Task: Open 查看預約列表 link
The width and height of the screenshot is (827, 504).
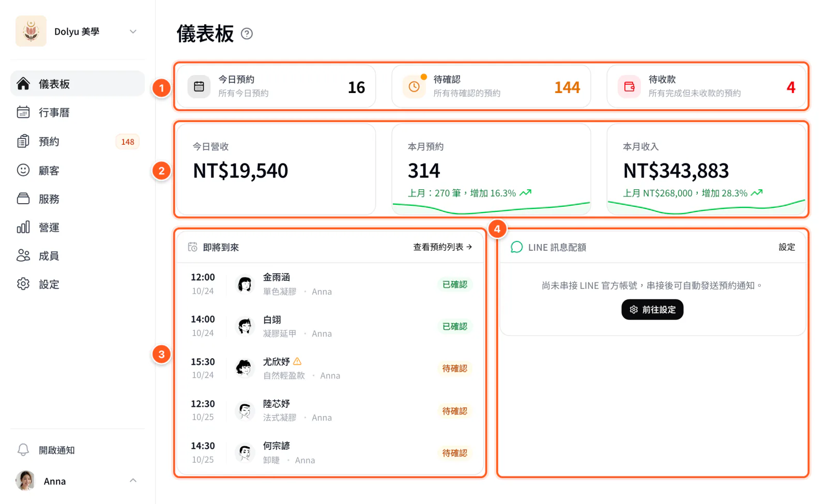Action: pyautogui.click(x=442, y=247)
